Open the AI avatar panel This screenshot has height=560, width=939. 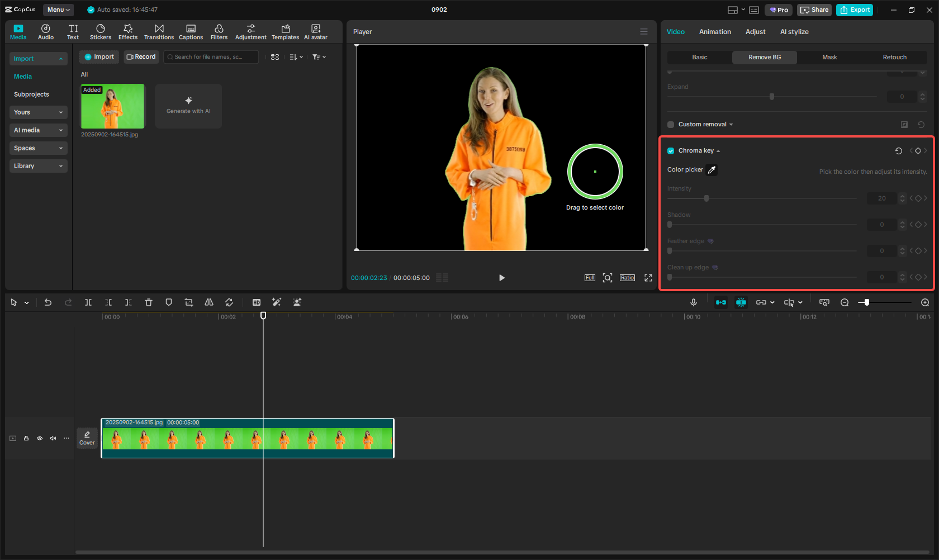point(316,31)
